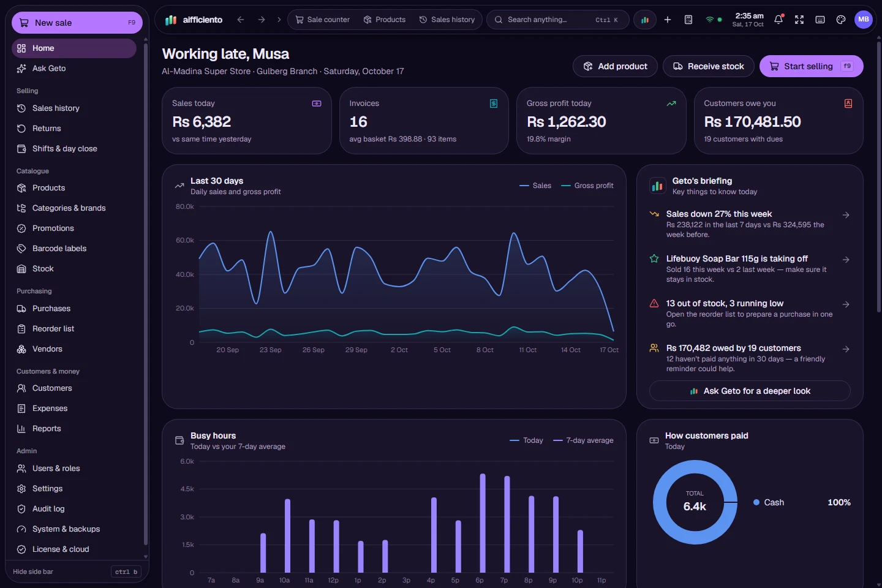Open Lifebuoy Soap Bar briefing arrow
Screen dimensions: 882x588
click(x=846, y=260)
